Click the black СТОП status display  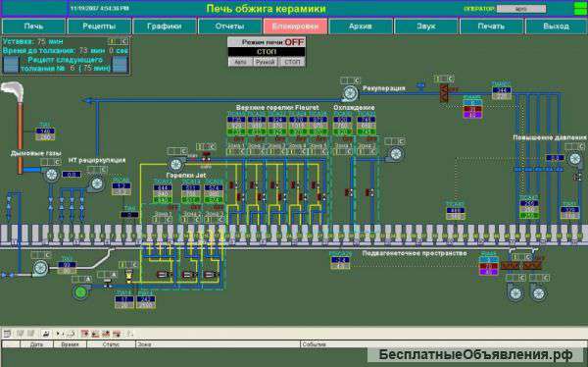coord(267,52)
